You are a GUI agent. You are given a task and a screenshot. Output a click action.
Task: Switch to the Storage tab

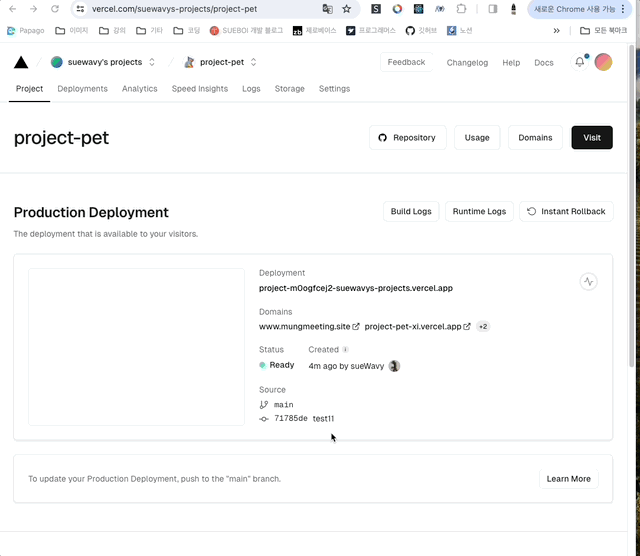(289, 89)
